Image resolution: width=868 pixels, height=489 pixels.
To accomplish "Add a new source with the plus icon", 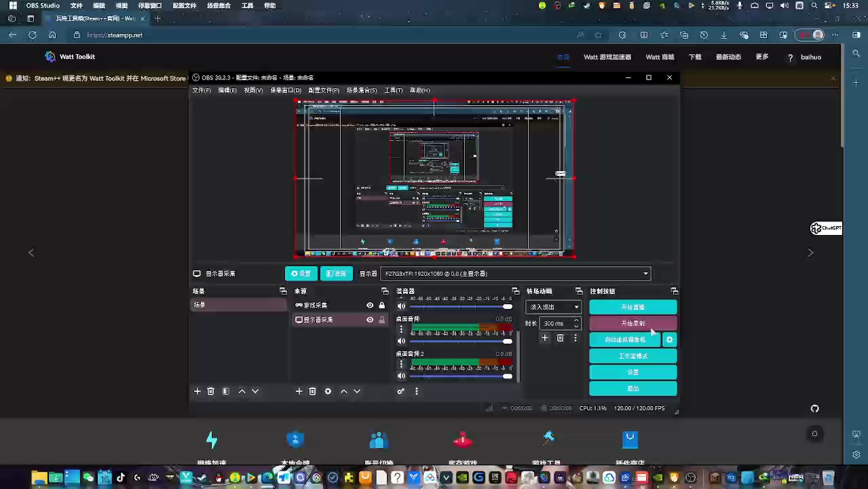I will pyautogui.click(x=299, y=391).
